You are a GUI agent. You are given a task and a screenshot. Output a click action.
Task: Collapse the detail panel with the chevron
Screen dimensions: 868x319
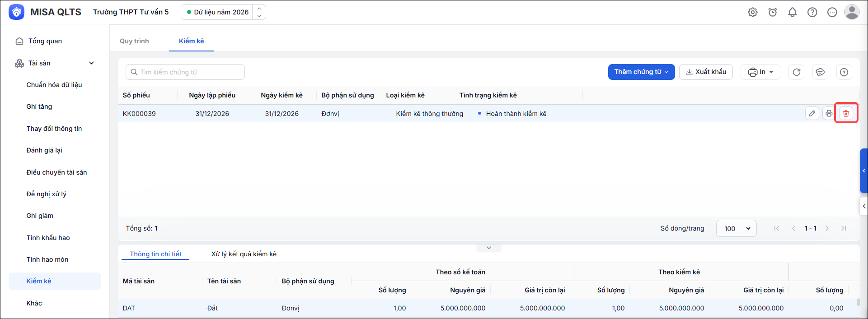click(x=489, y=248)
